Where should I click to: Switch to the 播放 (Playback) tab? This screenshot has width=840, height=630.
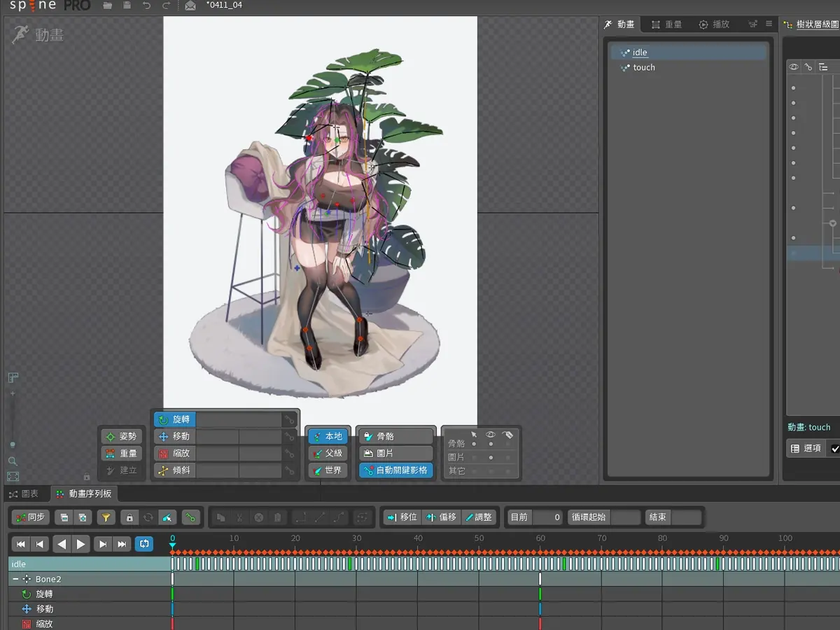pos(714,24)
